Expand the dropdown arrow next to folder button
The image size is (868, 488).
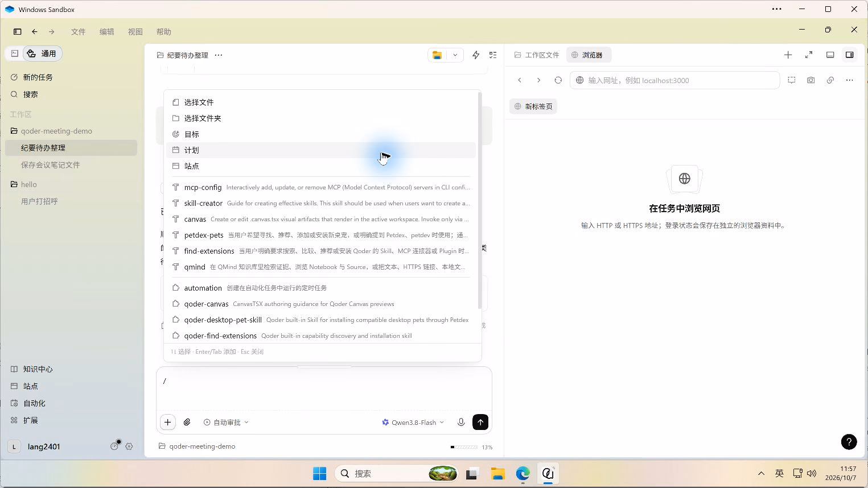(455, 55)
